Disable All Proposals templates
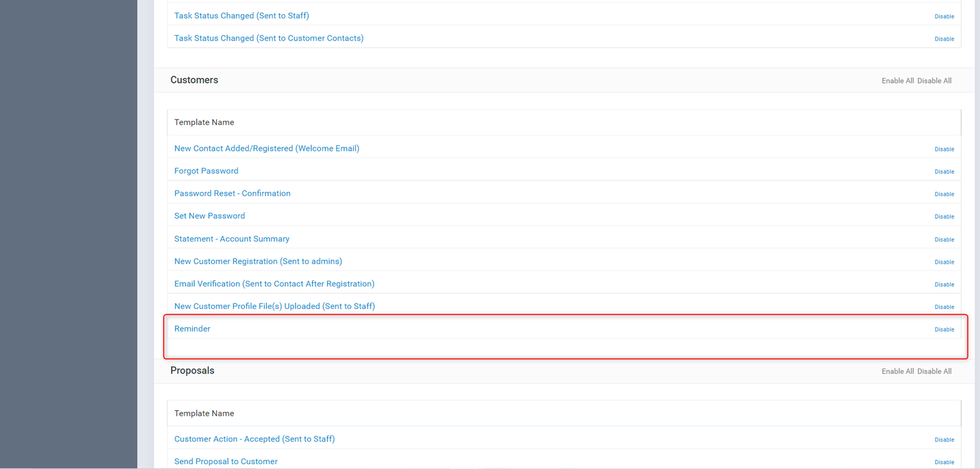Image resolution: width=980 pixels, height=469 pixels. point(934,372)
